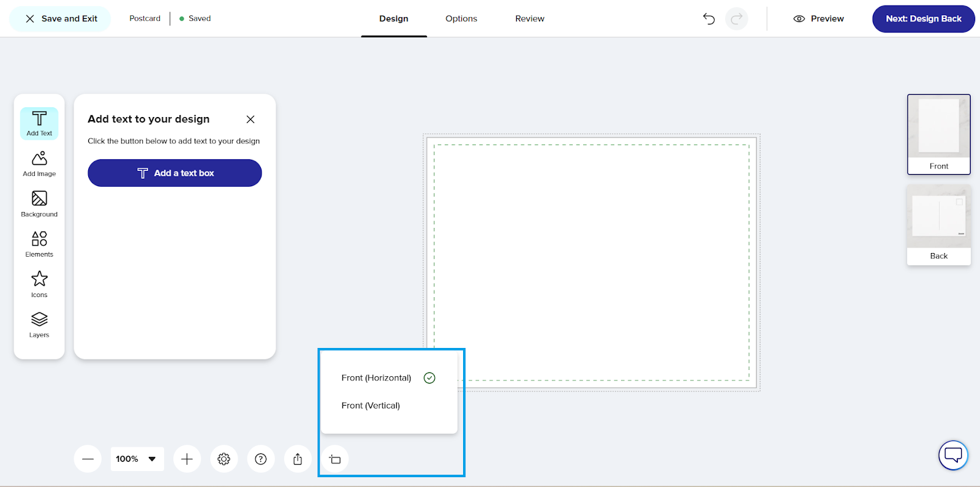Select Front (Horizontal) orientation option

376,378
